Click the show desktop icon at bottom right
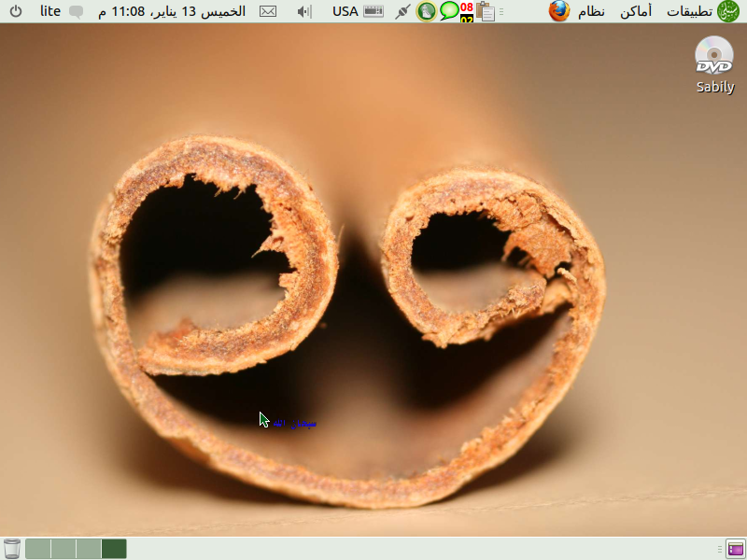The image size is (747, 560). tap(735, 549)
